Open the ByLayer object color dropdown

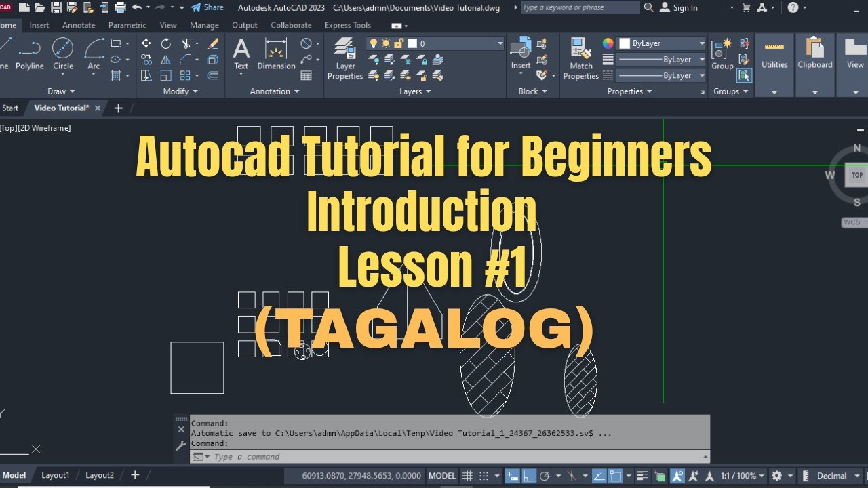pyautogui.click(x=662, y=43)
